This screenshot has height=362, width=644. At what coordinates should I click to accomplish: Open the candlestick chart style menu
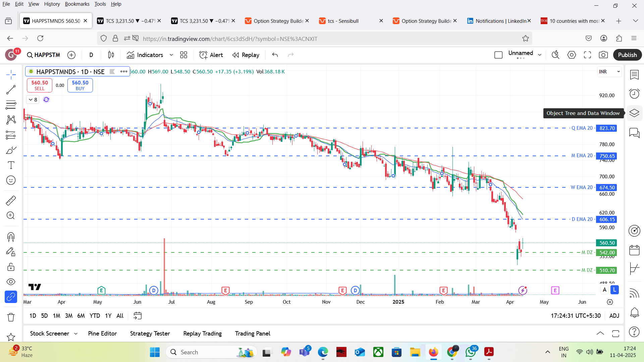(x=111, y=55)
